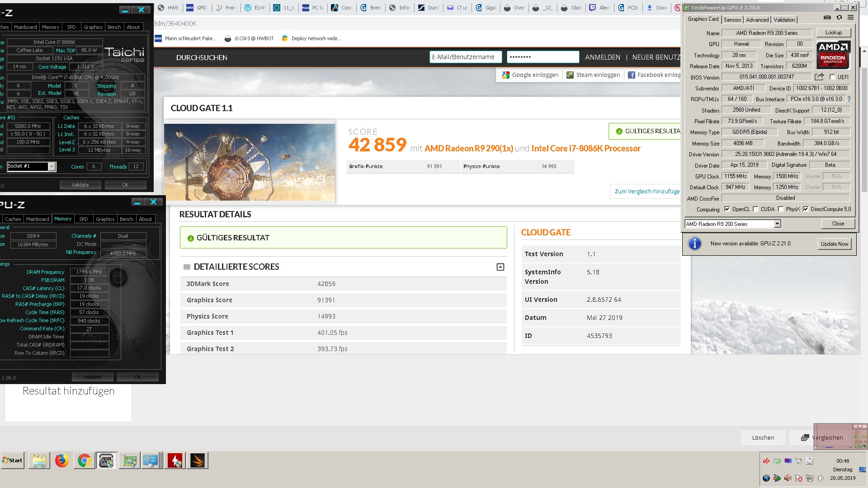Click the graphics card utility taskbar icon
The image size is (868, 488).
tap(130, 460)
